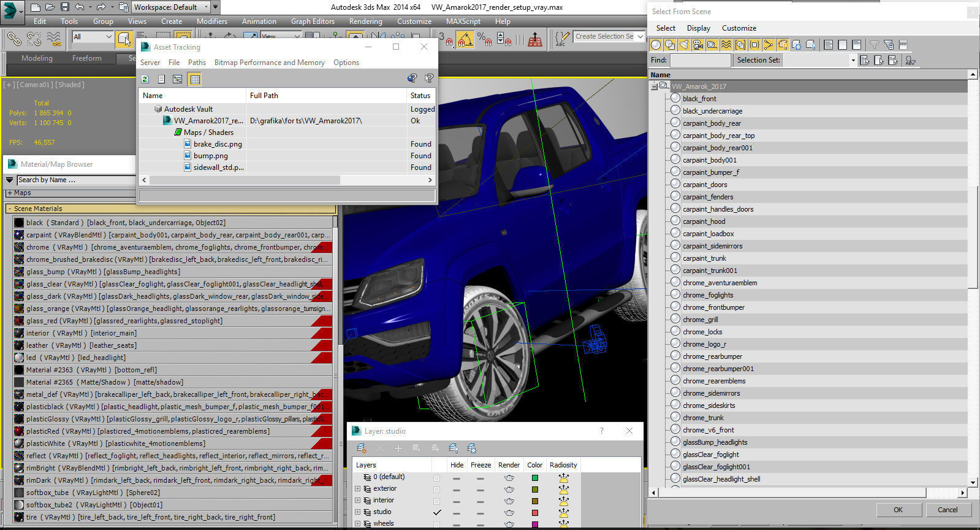Toggle Display Shapes filter icon
980x530 pixels.
coord(670,45)
